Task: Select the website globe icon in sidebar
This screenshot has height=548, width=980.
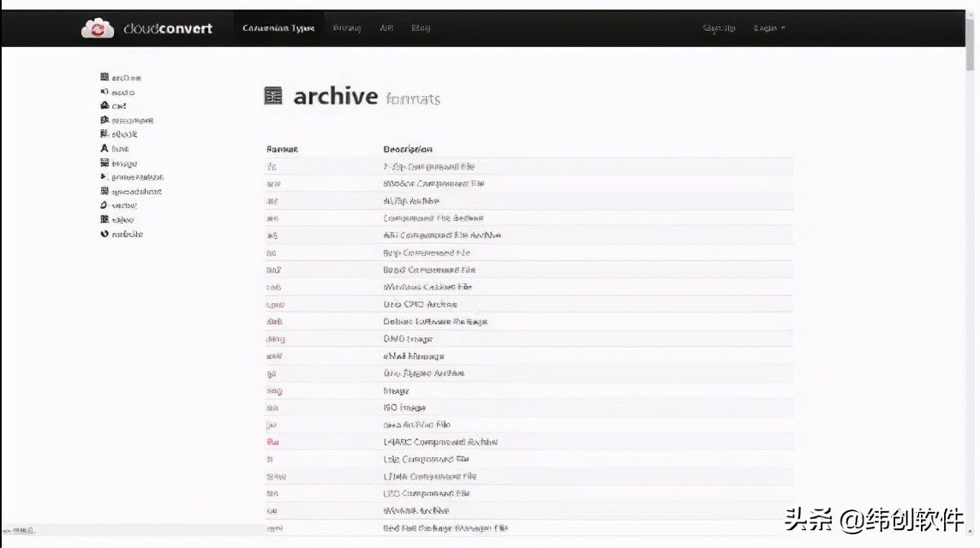Action: (105, 234)
